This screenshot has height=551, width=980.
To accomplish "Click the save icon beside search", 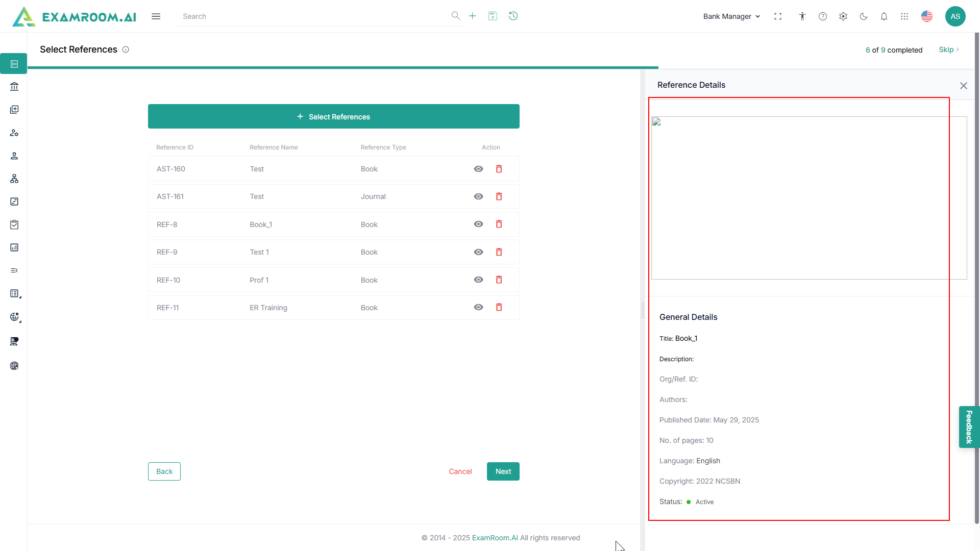I will (493, 16).
